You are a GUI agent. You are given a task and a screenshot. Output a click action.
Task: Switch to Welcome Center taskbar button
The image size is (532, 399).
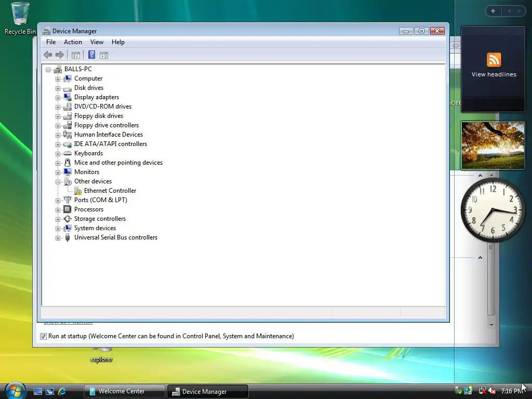[125, 391]
